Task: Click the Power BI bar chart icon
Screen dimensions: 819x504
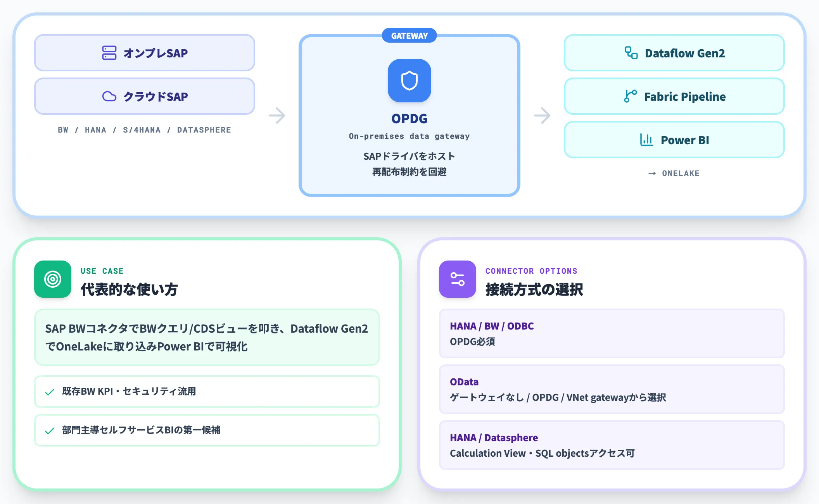Action: pos(646,140)
